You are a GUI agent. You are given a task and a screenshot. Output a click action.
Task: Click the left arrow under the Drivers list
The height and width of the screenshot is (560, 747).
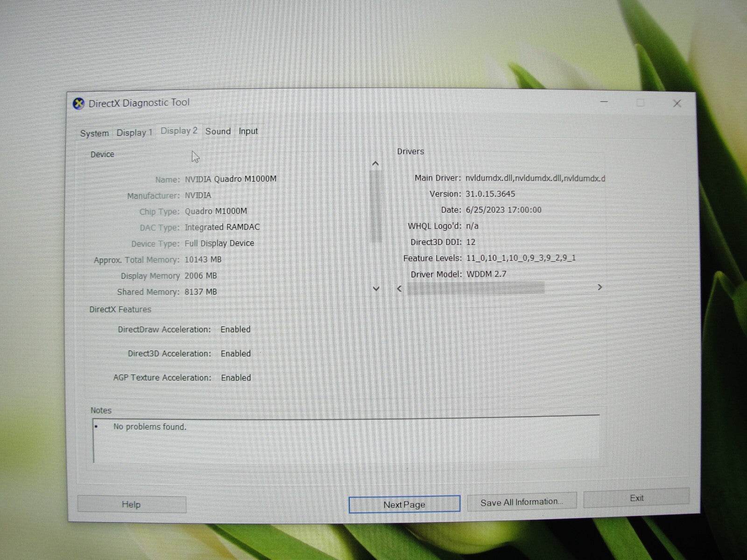tap(399, 288)
